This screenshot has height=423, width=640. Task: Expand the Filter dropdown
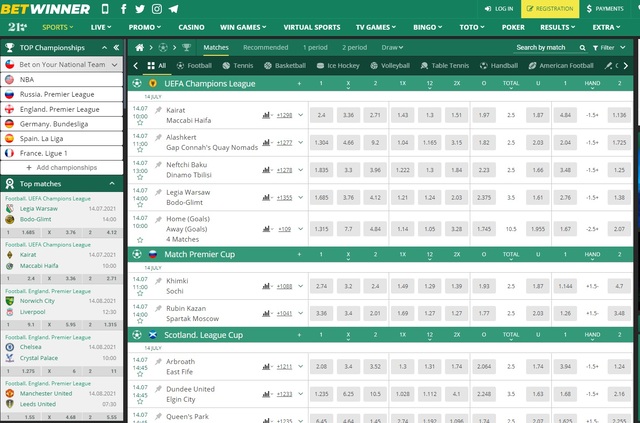tap(609, 48)
